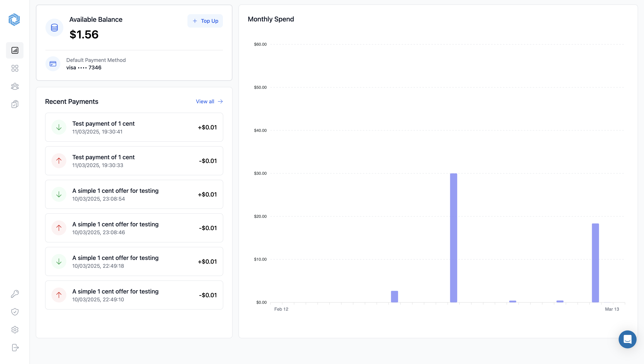The width and height of the screenshot is (644, 364).
Task: Click the coin stack balance icon
Action: 54,28
